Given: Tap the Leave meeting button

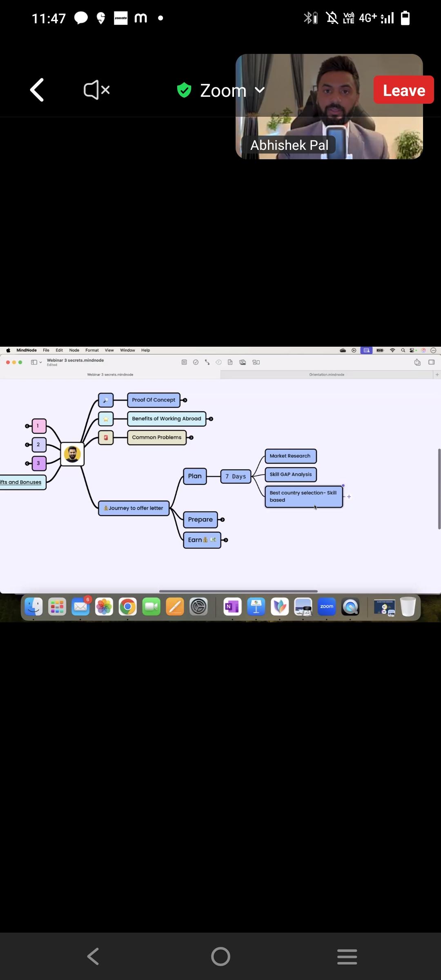Looking at the screenshot, I should 403,90.
